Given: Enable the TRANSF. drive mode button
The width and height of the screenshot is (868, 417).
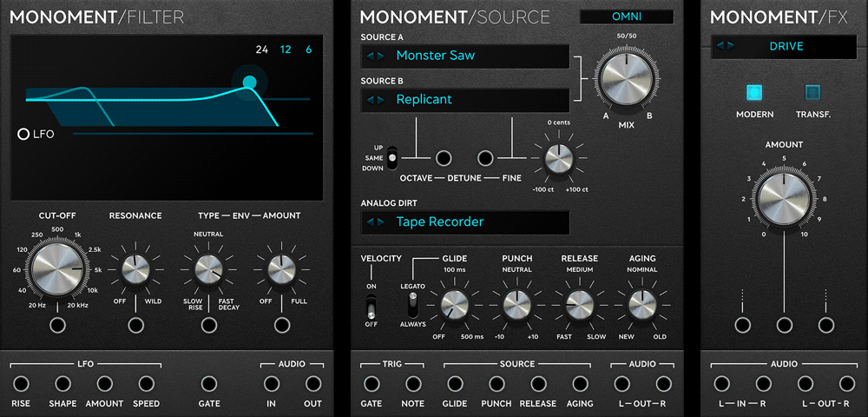Looking at the screenshot, I should [x=812, y=92].
